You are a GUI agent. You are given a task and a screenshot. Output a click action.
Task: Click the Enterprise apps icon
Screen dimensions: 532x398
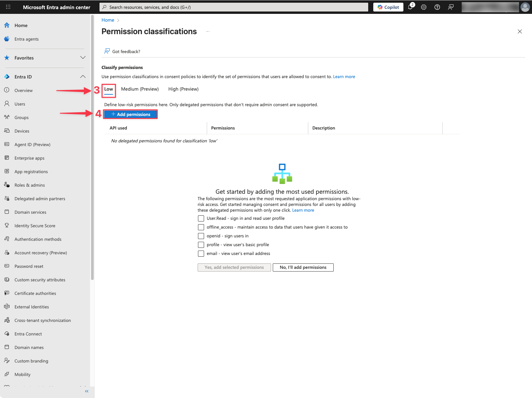pyautogui.click(x=7, y=158)
